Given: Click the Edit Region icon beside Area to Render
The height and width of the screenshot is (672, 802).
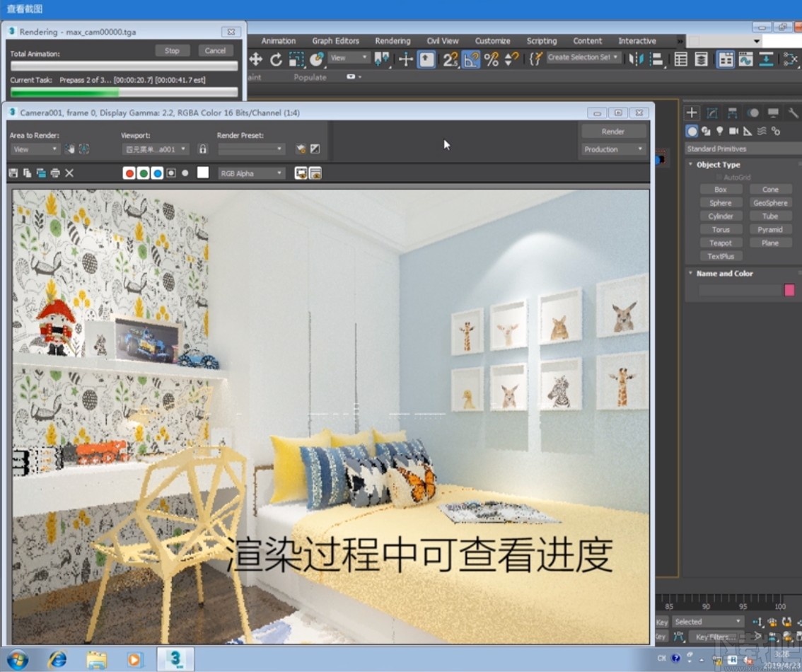Looking at the screenshot, I should (x=70, y=149).
